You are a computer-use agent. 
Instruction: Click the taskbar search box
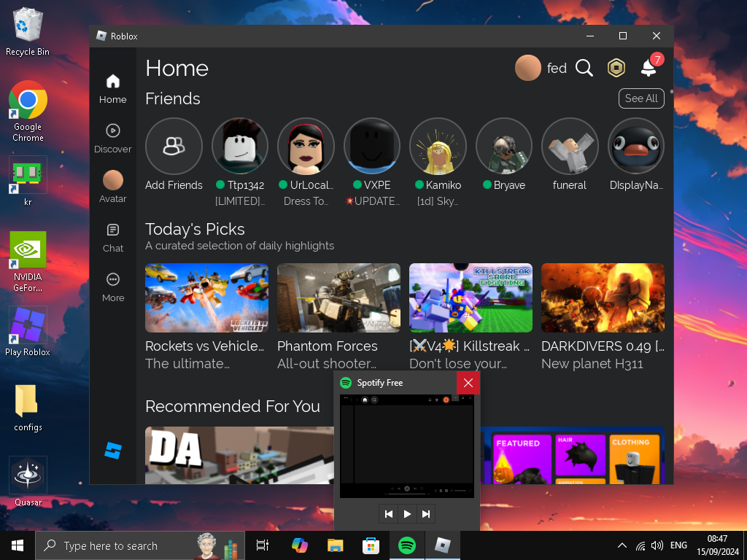pyautogui.click(x=140, y=545)
